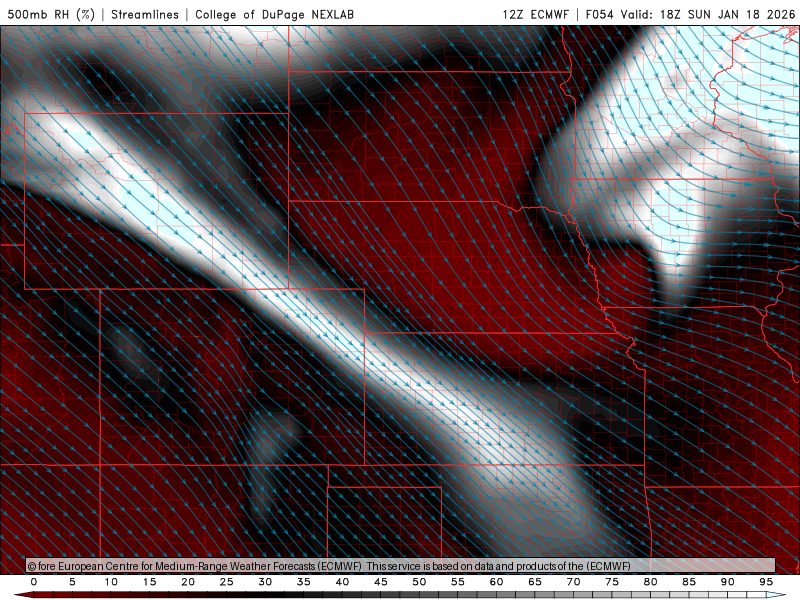The height and width of the screenshot is (600, 800).
Task: Select the '12Z ECMWF' model label
Action: pyautogui.click(x=535, y=14)
